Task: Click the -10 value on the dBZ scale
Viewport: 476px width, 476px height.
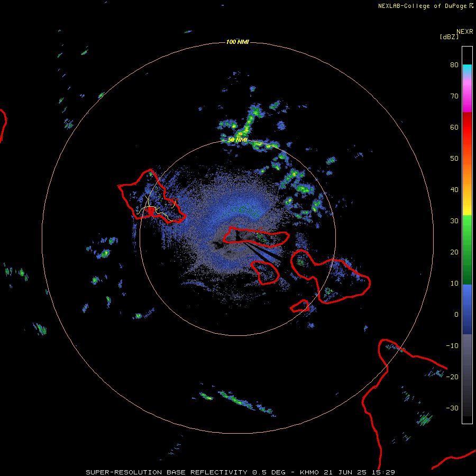Action: 452,346
